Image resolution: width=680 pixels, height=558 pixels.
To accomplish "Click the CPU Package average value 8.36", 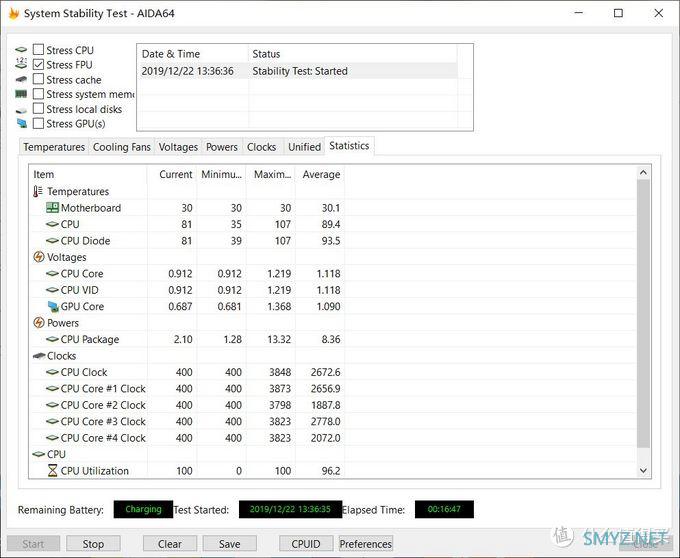I will 331,339.
